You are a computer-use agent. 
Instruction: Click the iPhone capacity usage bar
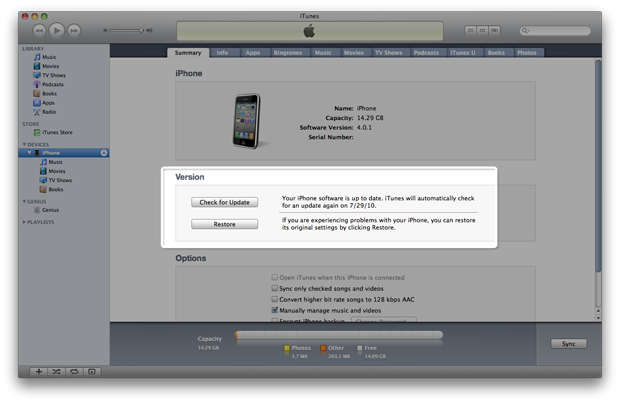pos(339,335)
